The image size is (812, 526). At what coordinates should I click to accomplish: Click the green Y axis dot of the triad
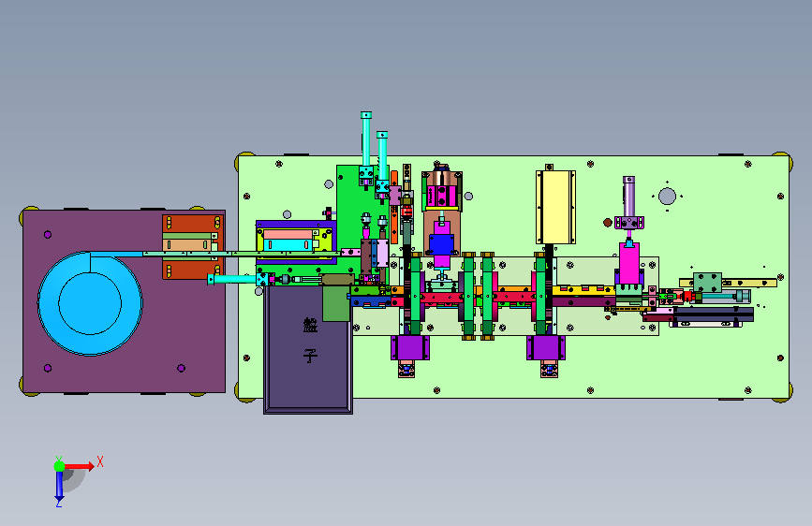tap(59, 466)
